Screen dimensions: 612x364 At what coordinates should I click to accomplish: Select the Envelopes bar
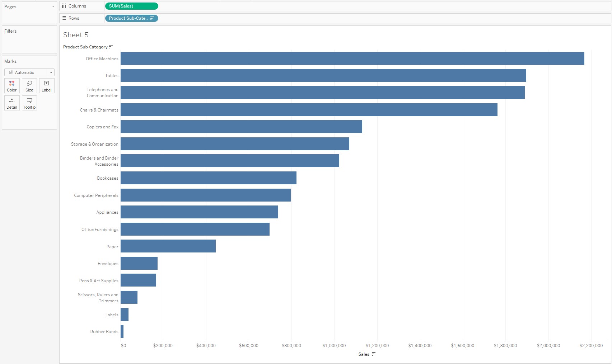(139, 263)
